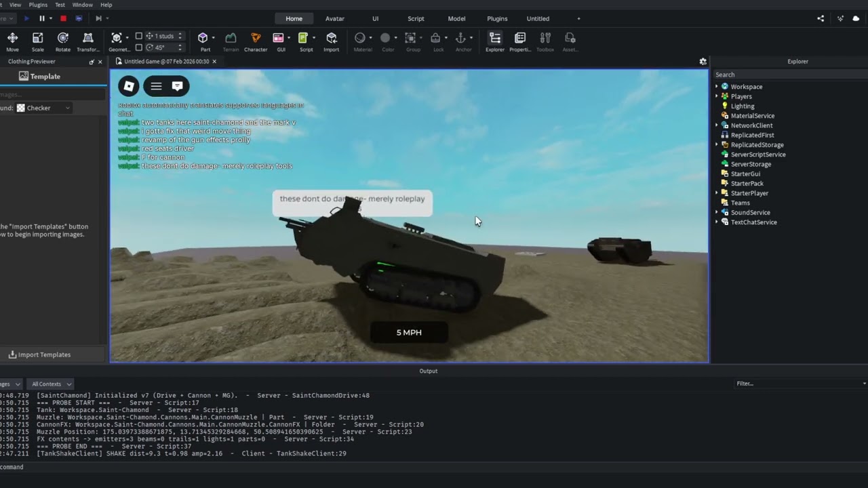Pause the running playtest
Image resolution: width=868 pixels, height=488 pixels.
(x=41, y=18)
